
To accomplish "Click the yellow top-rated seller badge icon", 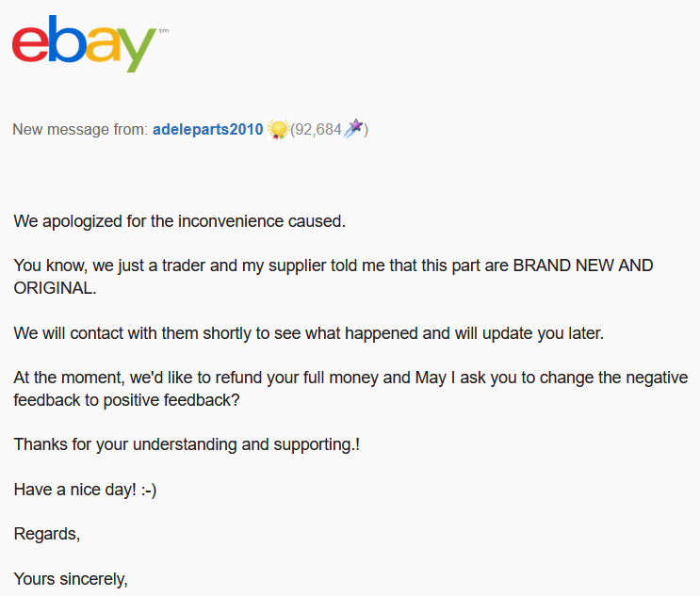I will coord(278,130).
